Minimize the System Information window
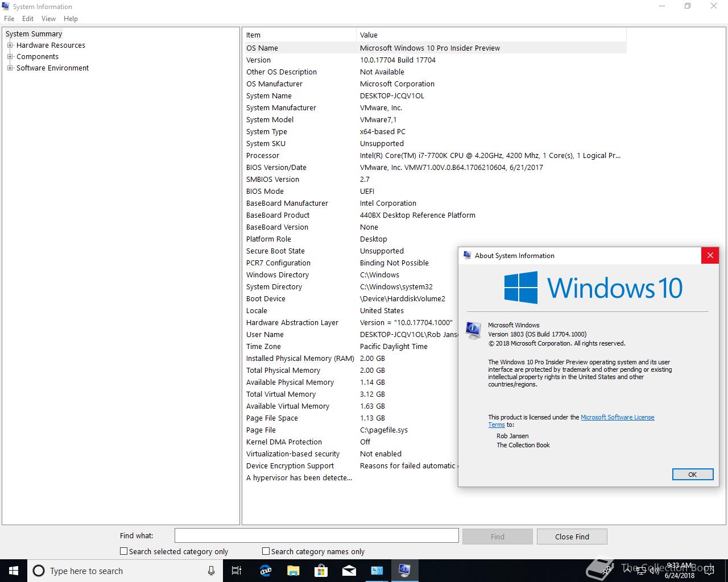Screen dimensions: 728x582 (x=661, y=6)
